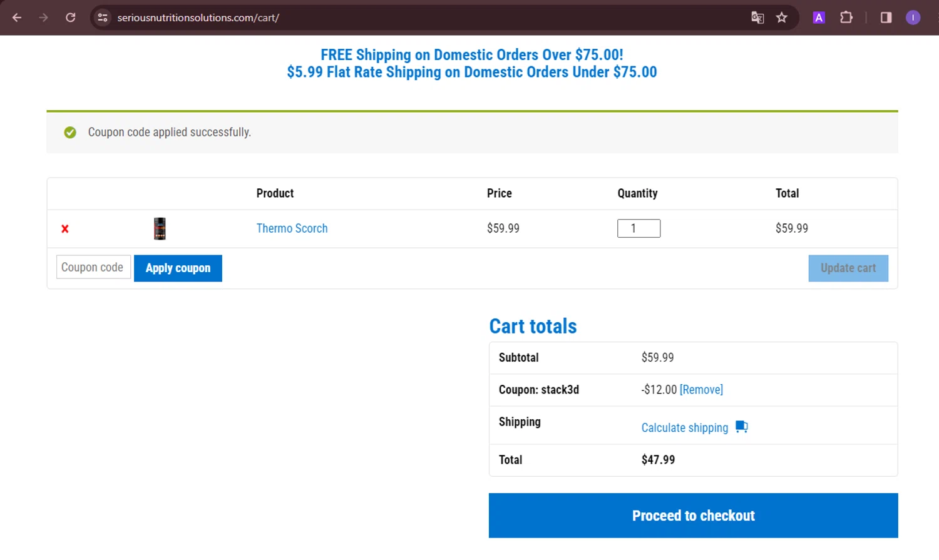Open the Chrome profile avatar

point(913,18)
